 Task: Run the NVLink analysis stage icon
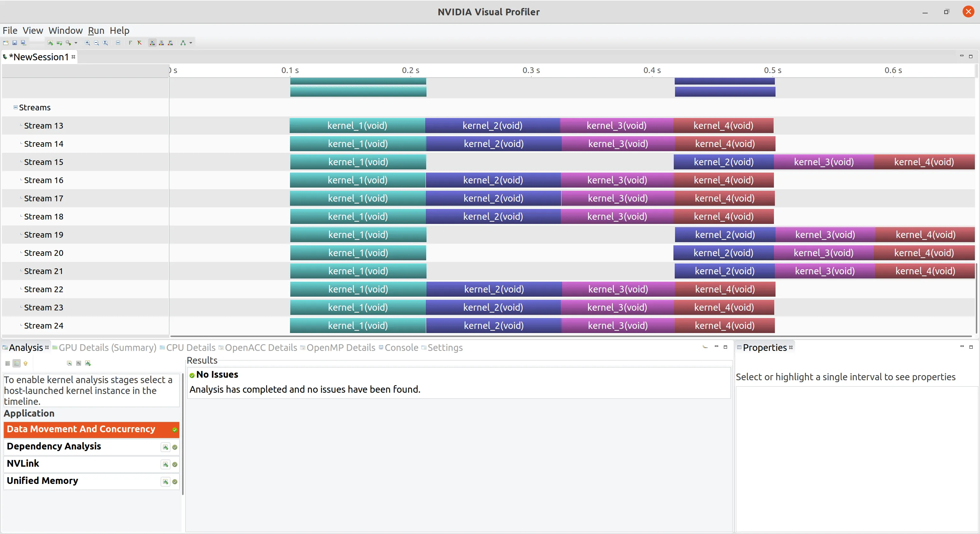coord(166,465)
